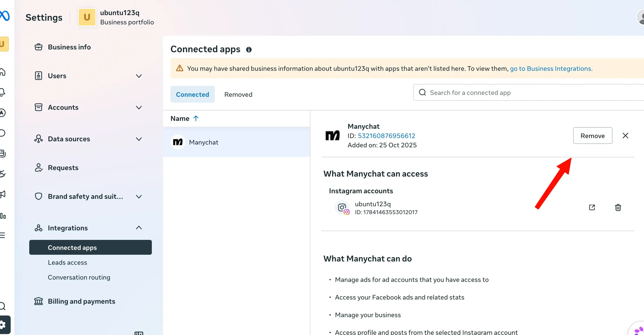Open Business info settings
This screenshot has height=335, width=644.
90,47
